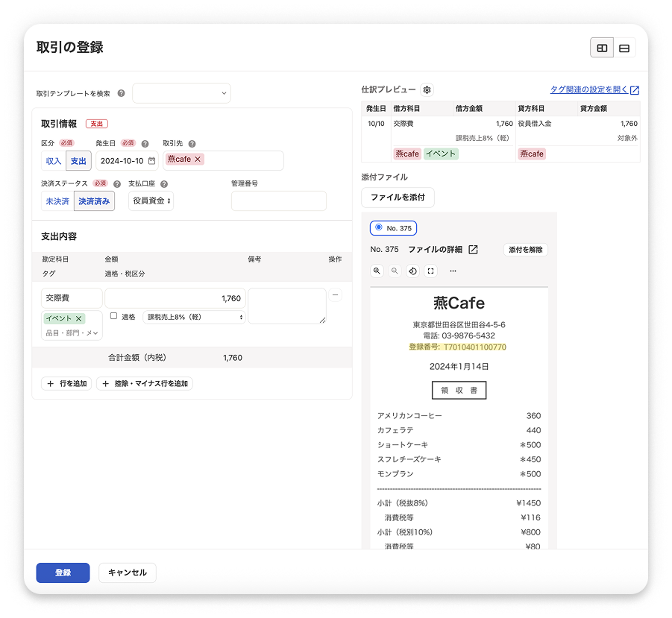Select 支出 transaction type
This screenshot has width=672, height=618.
78,161
